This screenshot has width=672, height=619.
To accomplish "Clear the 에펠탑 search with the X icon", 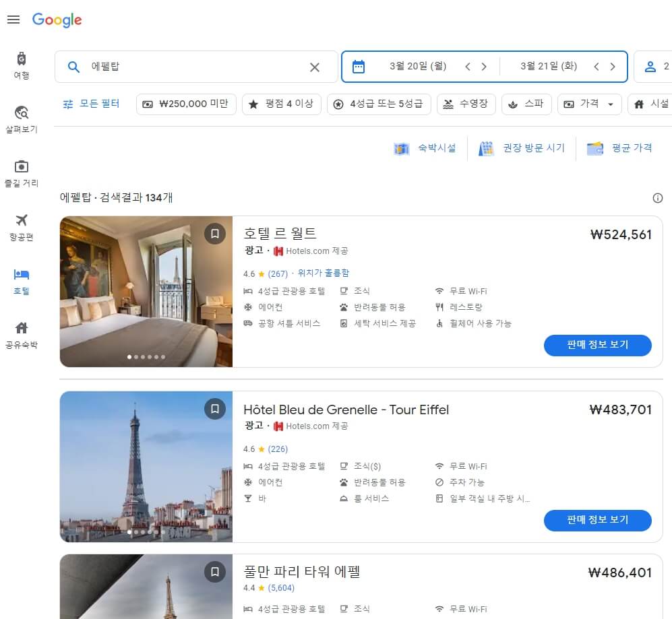I will click(314, 67).
